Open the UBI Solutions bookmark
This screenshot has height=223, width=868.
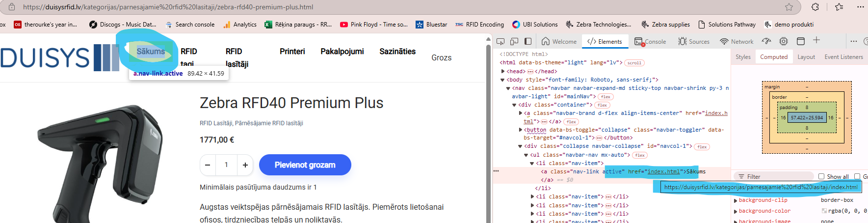click(535, 25)
